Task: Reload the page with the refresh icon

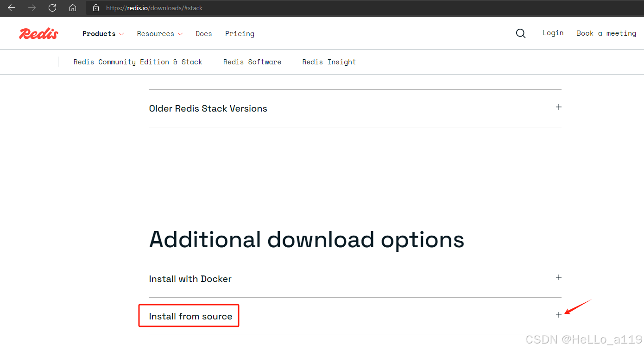Action: [x=52, y=8]
